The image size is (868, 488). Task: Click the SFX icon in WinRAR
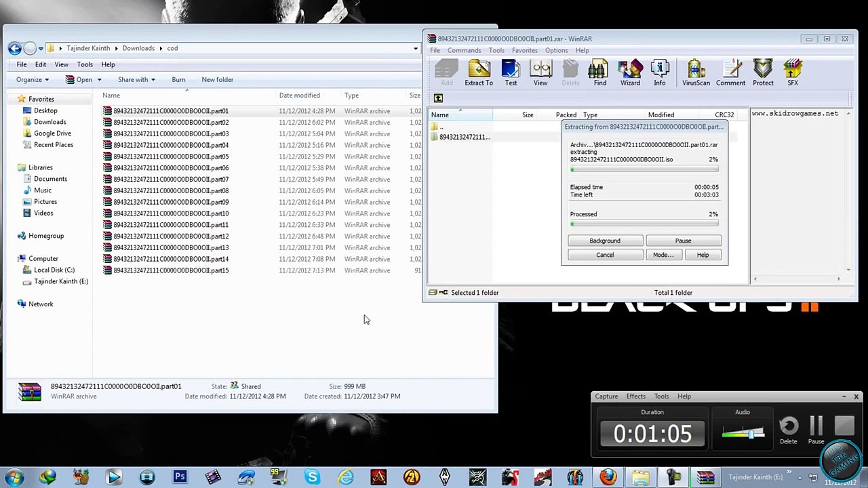(793, 73)
